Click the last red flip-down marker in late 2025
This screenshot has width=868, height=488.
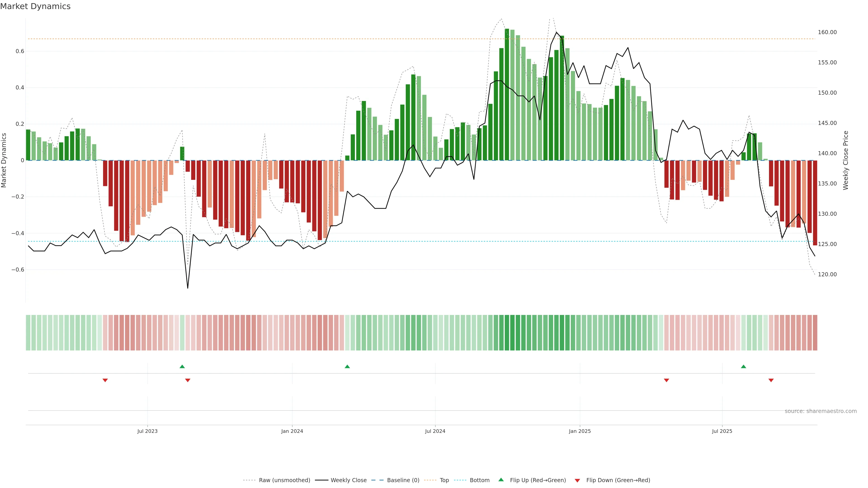click(771, 380)
